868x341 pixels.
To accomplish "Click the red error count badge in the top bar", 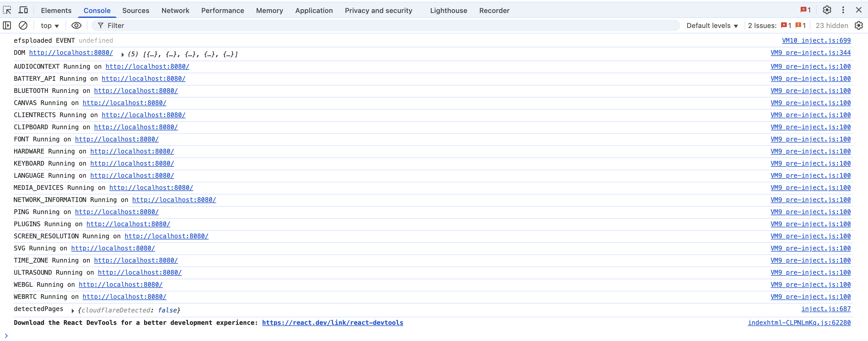I will pyautogui.click(x=806, y=10).
